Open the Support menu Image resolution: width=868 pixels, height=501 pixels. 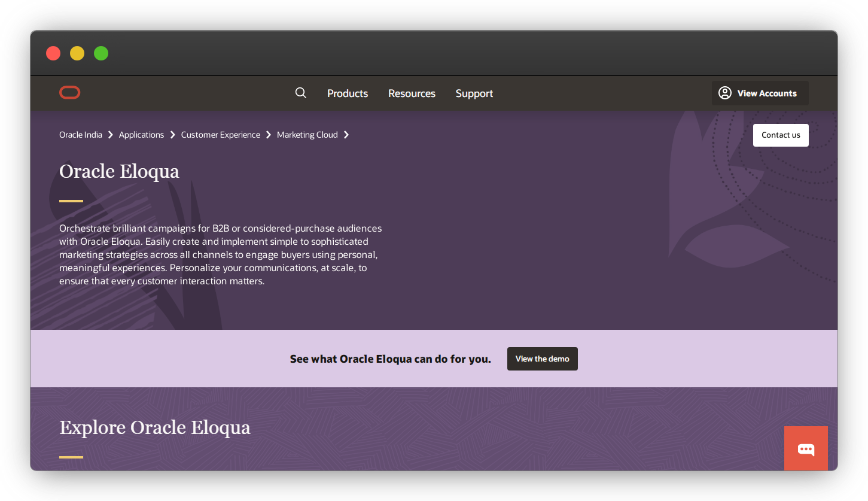click(x=474, y=93)
